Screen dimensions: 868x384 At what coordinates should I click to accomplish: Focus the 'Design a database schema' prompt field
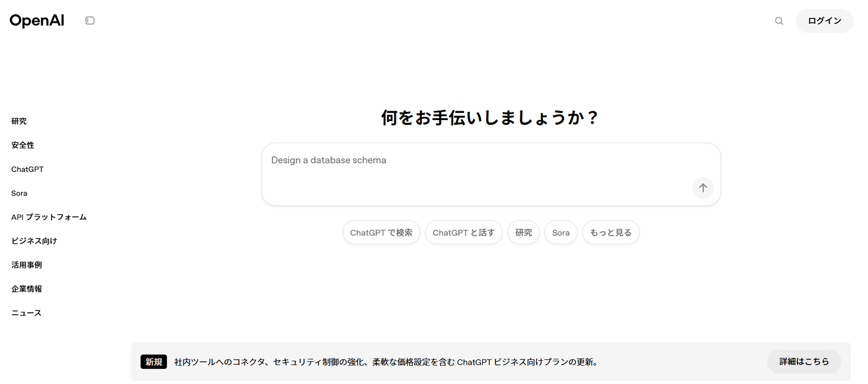(x=491, y=174)
